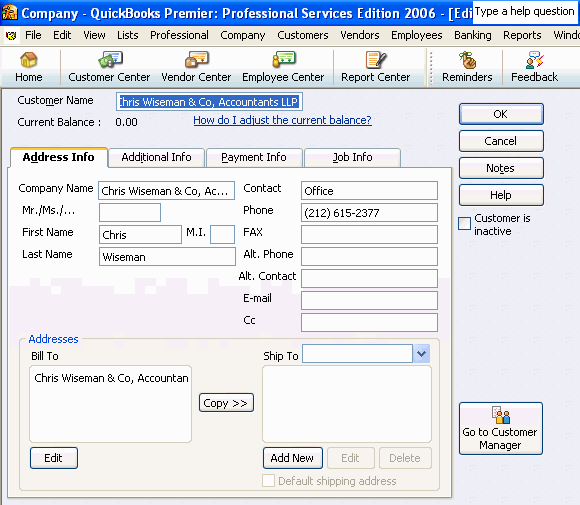Click the Help button
The width and height of the screenshot is (580, 505).
point(501,195)
